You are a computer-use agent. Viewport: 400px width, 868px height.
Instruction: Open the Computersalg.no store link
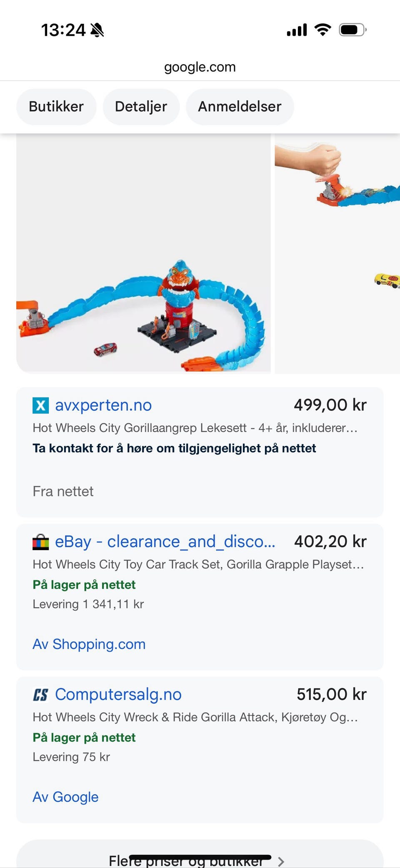pyautogui.click(x=118, y=694)
